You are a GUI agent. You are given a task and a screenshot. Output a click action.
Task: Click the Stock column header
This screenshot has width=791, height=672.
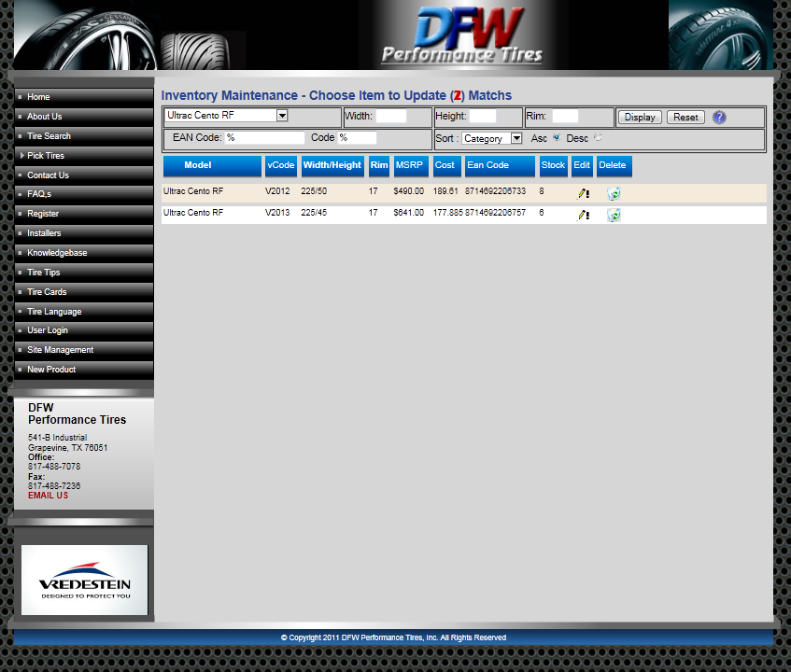(x=554, y=166)
